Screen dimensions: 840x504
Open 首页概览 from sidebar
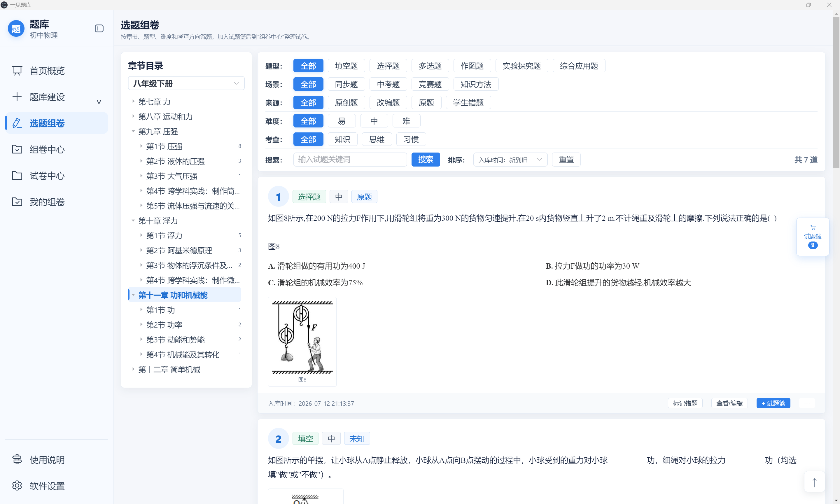point(57,71)
